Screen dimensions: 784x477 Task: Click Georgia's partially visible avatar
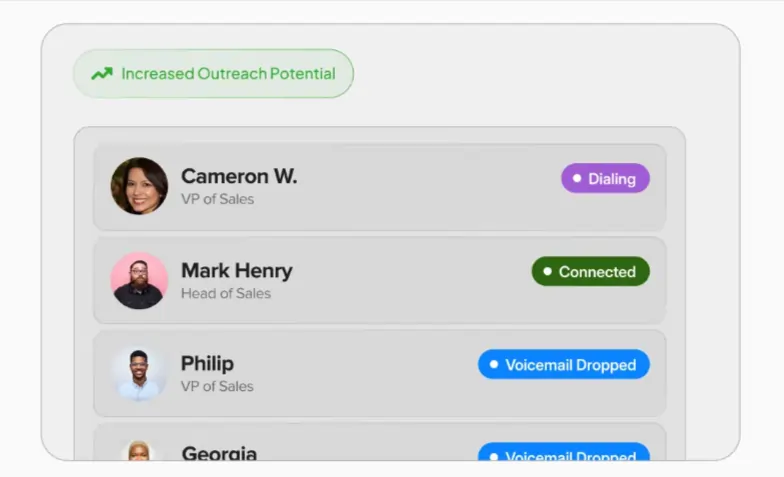[139, 451]
